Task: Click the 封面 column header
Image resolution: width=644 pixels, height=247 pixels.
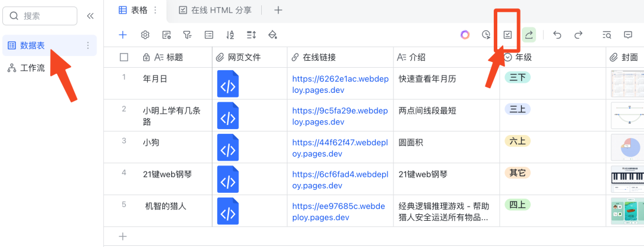Action: click(625, 57)
